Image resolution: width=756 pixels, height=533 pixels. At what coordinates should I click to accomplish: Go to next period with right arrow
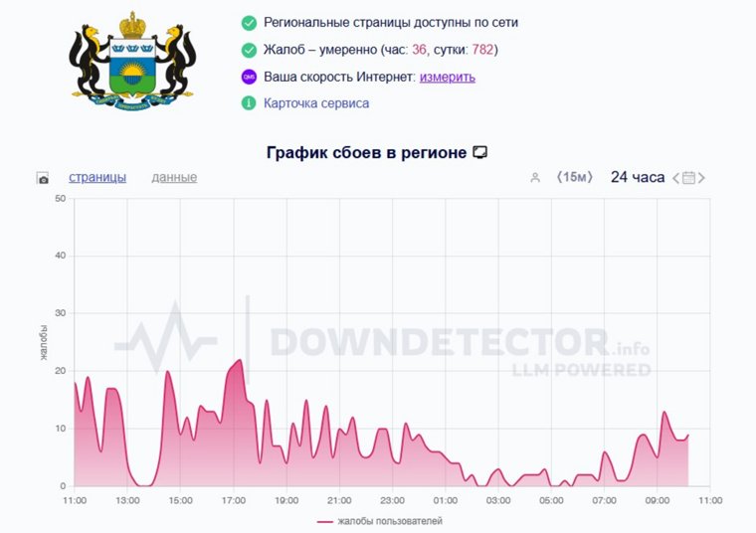pos(701,178)
